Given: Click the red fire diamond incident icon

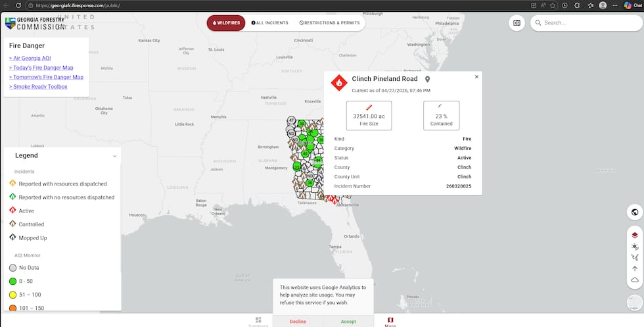Looking at the screenshot, I should tap(339, 83).
